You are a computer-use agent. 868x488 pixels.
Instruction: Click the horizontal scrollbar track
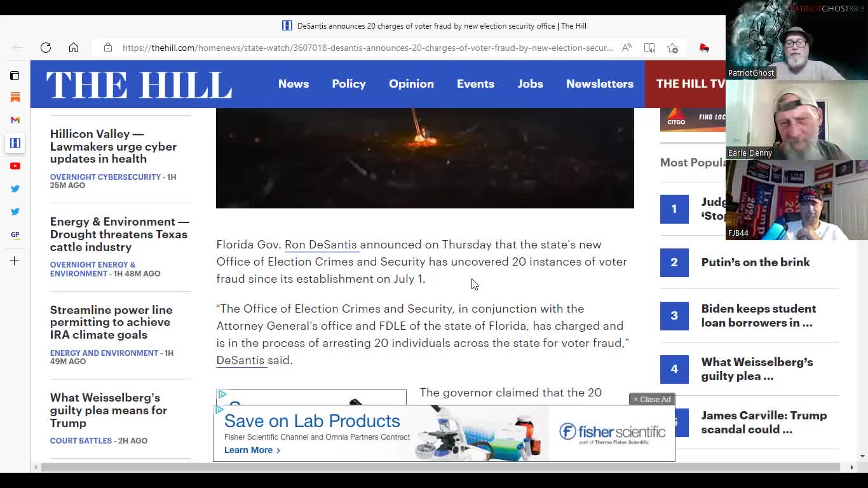point(440,468)
